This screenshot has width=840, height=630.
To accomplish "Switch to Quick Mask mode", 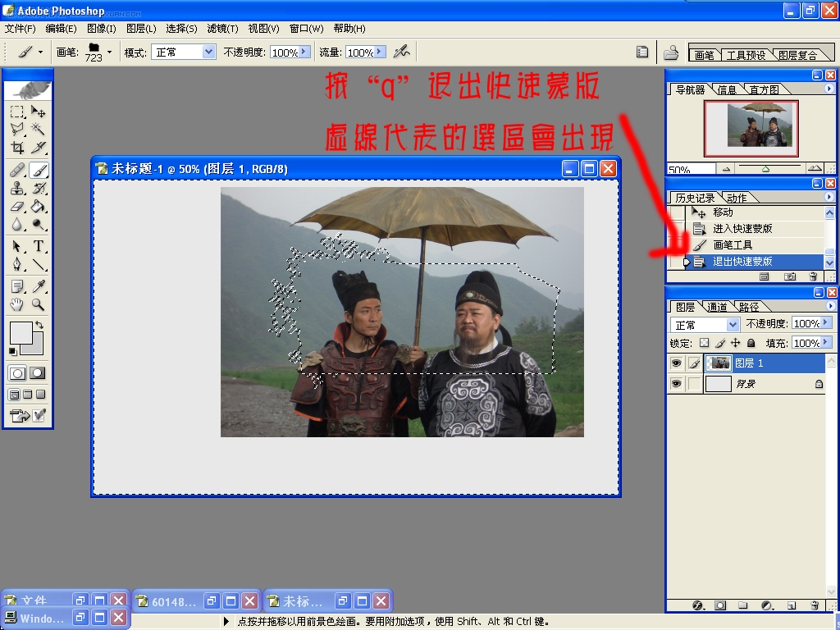I will (37, 373).
